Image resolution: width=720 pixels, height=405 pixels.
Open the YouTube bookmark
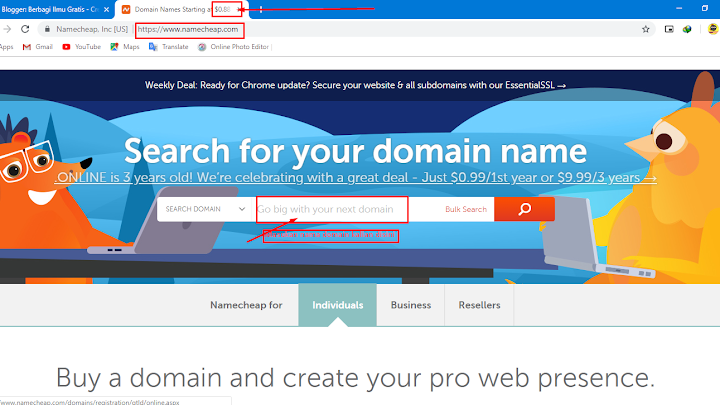82,47
